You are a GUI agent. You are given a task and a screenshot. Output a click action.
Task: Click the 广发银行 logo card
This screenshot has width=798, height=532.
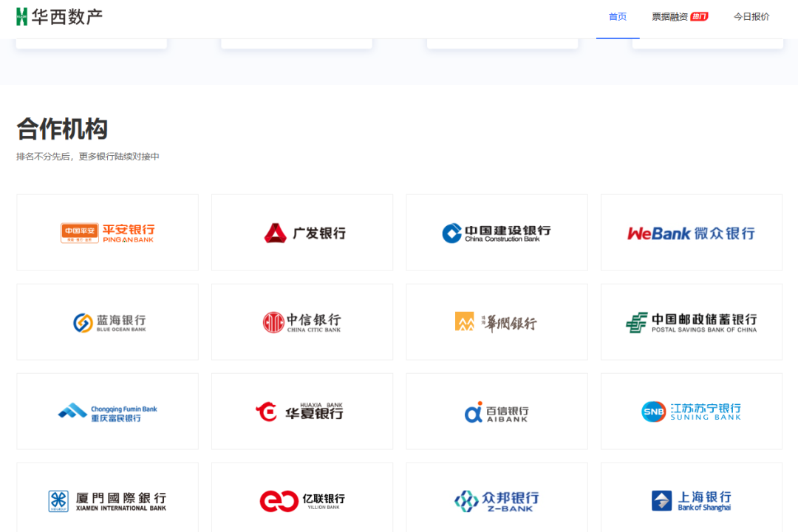302,233
